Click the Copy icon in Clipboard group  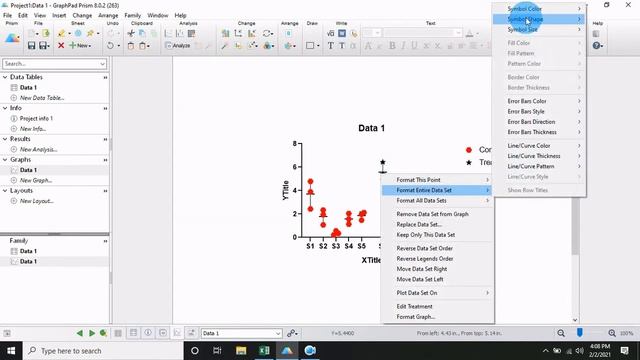coord(142,33)
